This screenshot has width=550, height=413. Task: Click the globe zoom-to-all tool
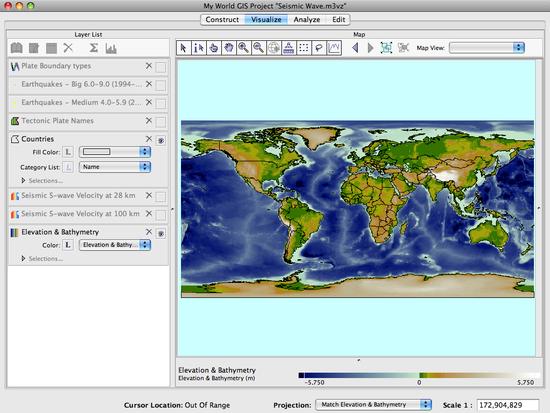click(x=274, y=48)
